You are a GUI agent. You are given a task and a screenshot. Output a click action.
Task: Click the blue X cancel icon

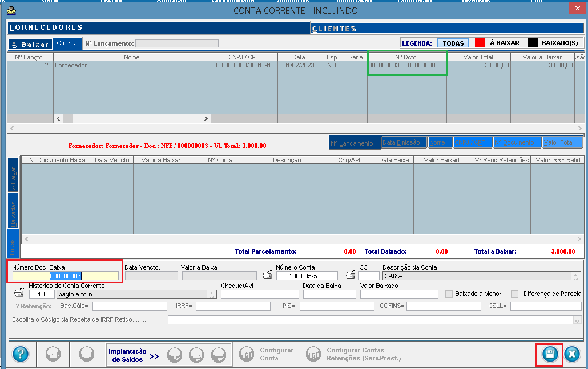(x=572, y=354)
